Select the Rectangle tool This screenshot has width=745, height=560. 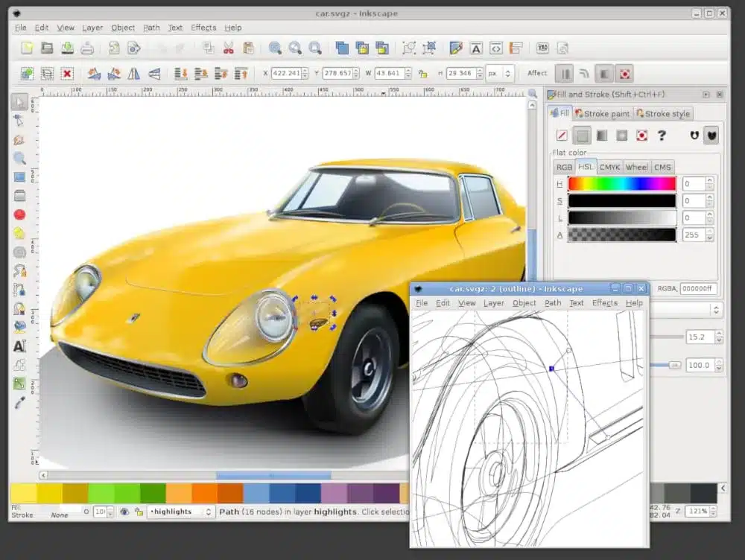(20, 177)
